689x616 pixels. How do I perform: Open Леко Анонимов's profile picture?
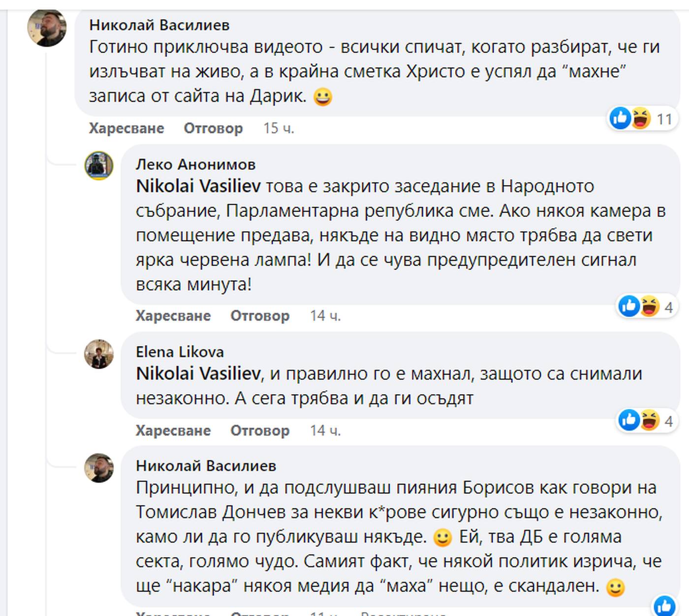(x=99, y=165)
